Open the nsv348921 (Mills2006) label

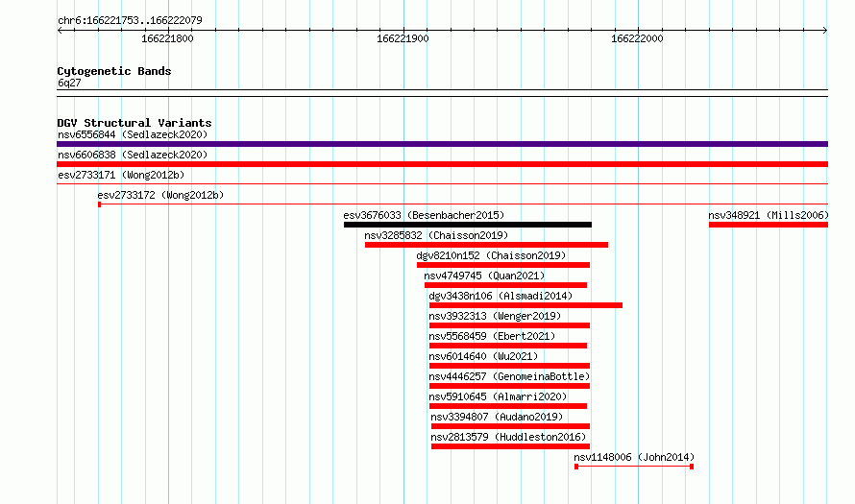pos(769,215)
